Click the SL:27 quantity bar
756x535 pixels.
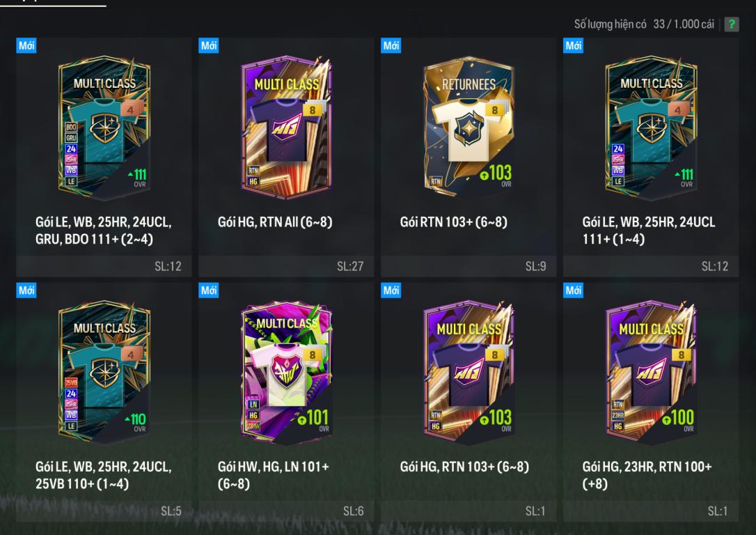point(286,266)
